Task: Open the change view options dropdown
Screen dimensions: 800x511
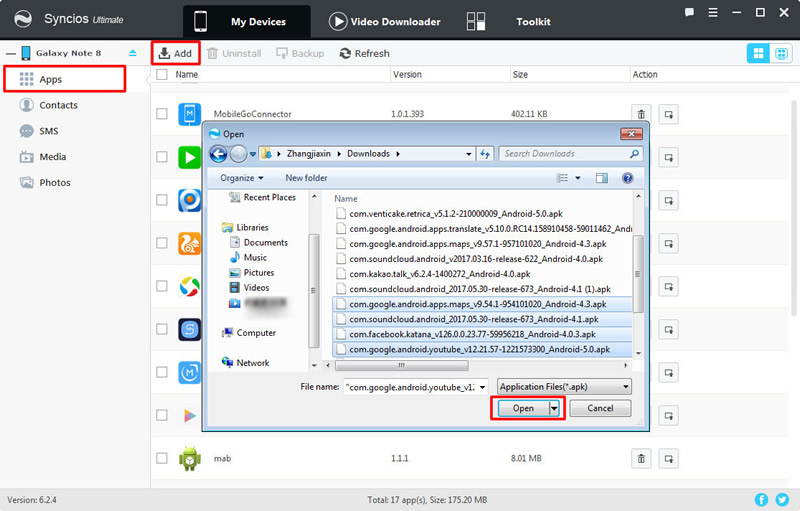Action: pyautogui.click(x=578, y=178)
